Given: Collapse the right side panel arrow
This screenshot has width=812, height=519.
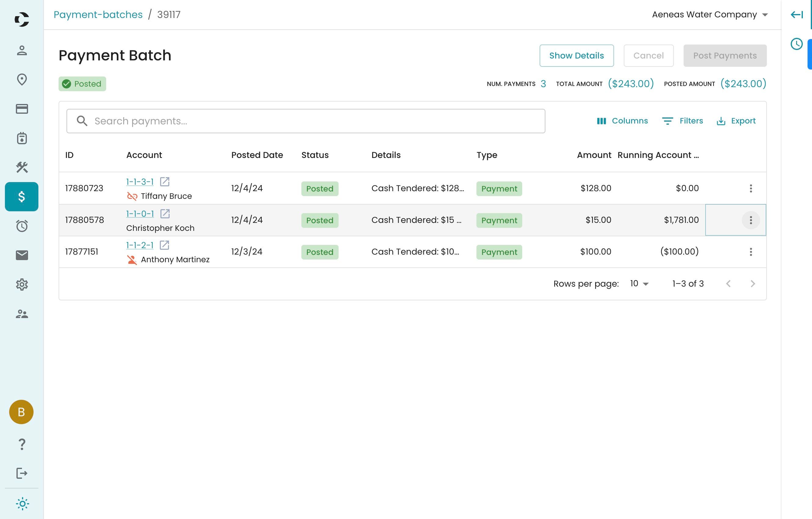Looking at the screenshot, I should (x=796, y=15).
